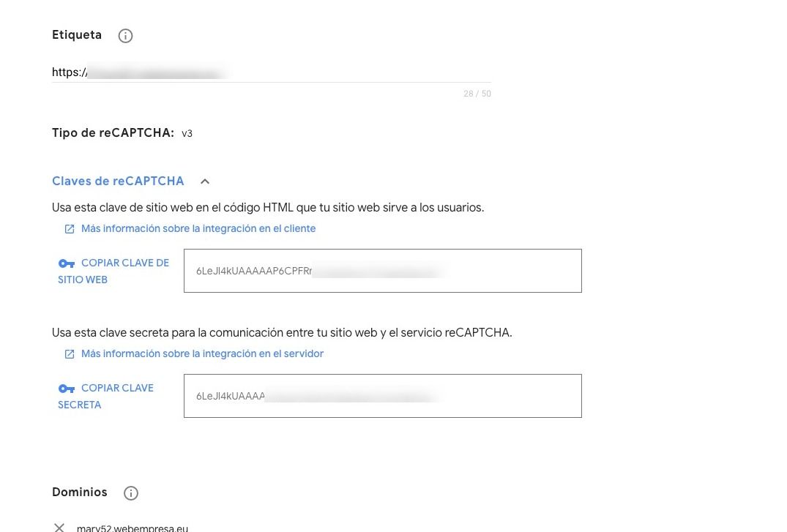This screenshot has width=787, height=532.
Task: Click the mary52.webempresa.eu domain text
Action: click(x=133, y=528)
